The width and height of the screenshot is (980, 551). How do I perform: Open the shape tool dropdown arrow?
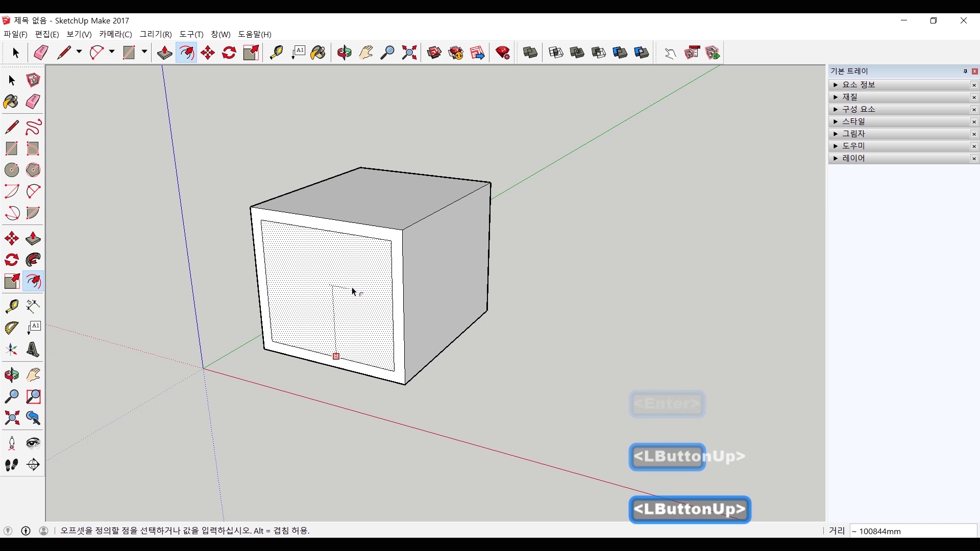pyautogui.click(x=144, y=52)
